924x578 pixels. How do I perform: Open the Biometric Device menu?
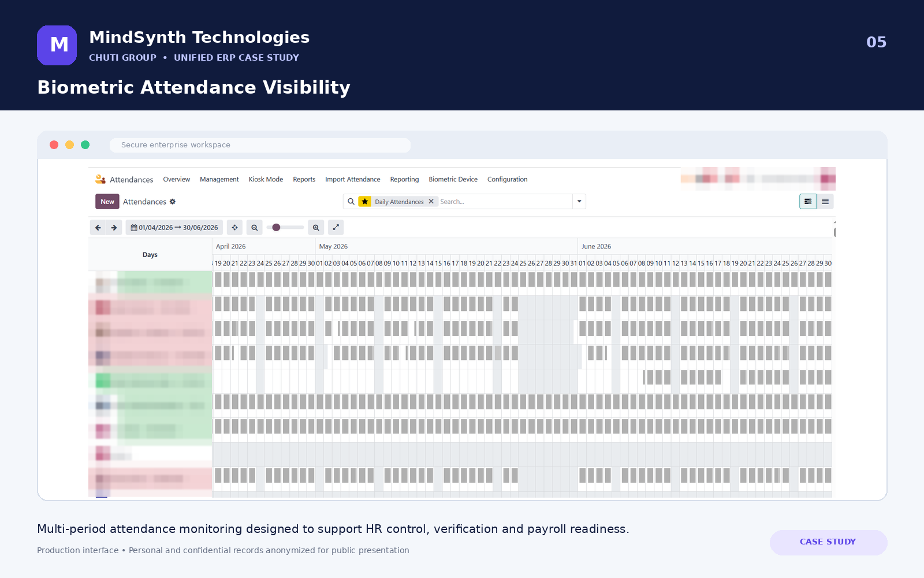coord(453,179)
